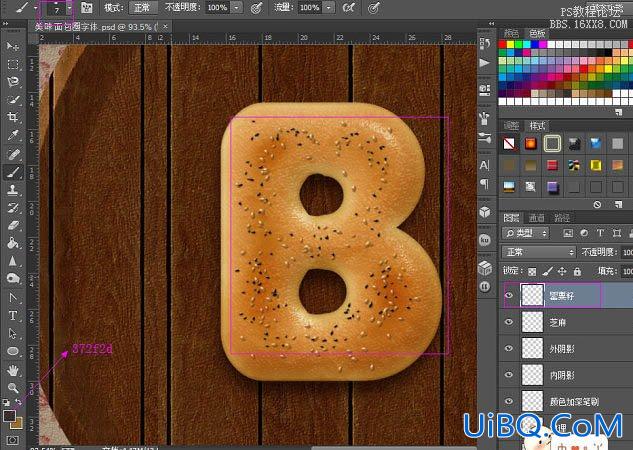Select the Move tool
This screenshot has width=633, height=450.
pos(13,46)
